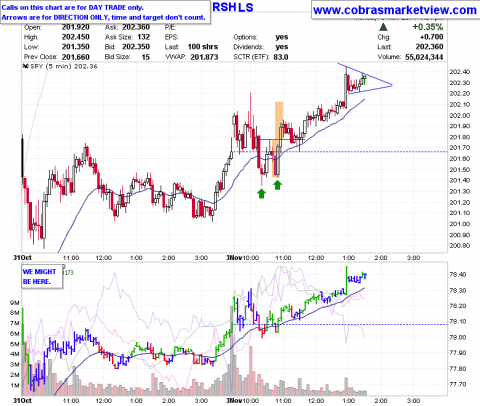Click the 'P/E:' label
Viewport: 480px width, 406px height.
coord(170,28)
